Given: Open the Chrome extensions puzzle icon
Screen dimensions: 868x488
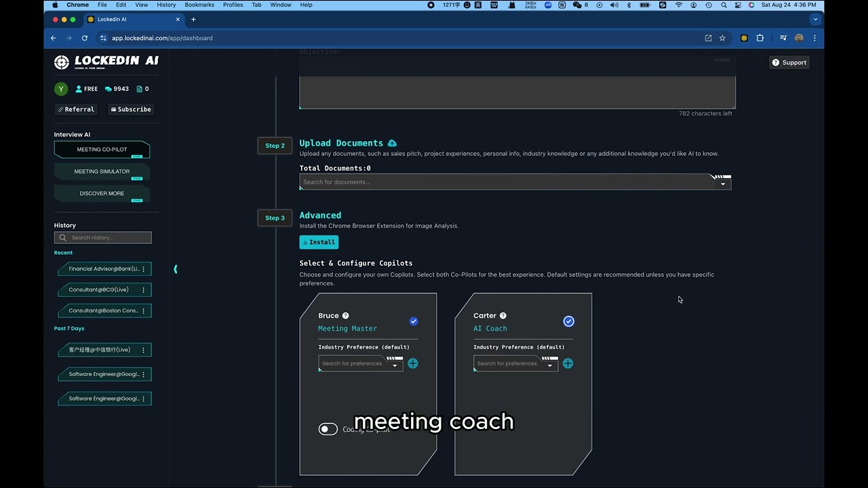Looking at the screenshot, I should [x=760, y=38].
